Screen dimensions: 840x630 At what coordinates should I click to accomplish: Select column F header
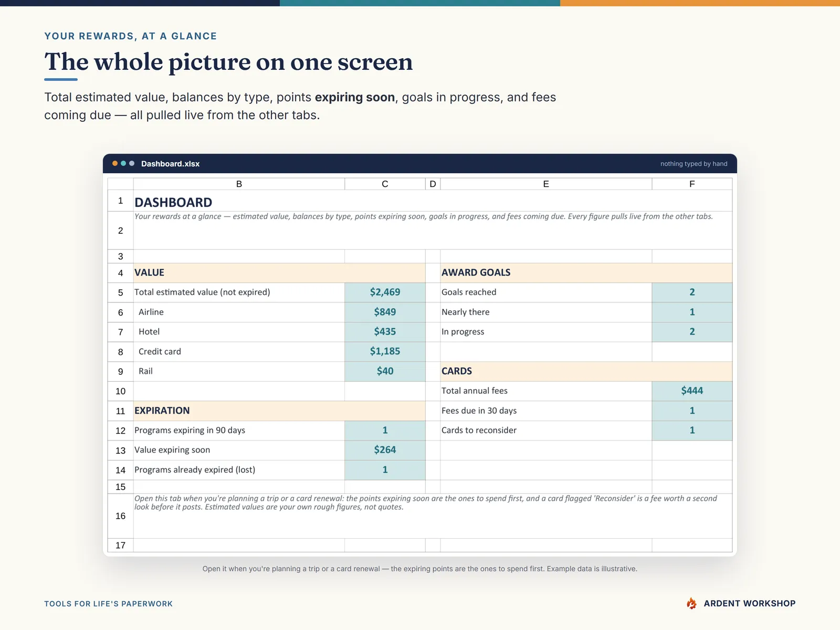coord(692,184)
